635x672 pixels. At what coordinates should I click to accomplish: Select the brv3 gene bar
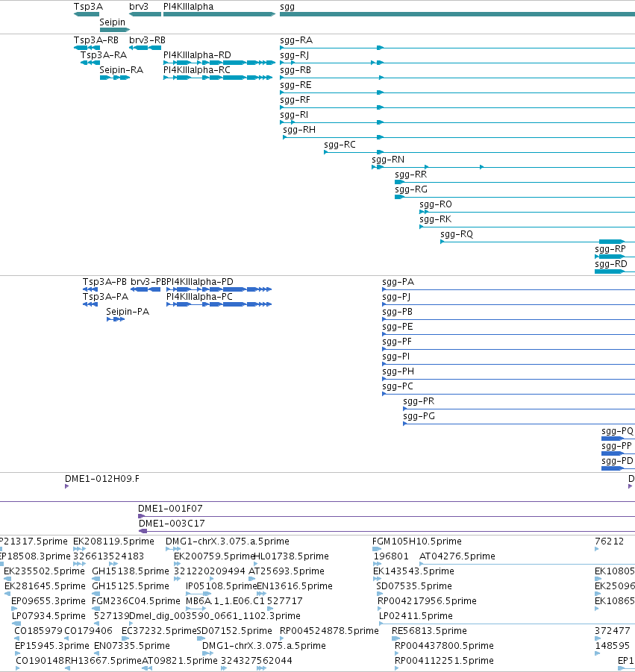pyautogui.click(x=145, y=14)
